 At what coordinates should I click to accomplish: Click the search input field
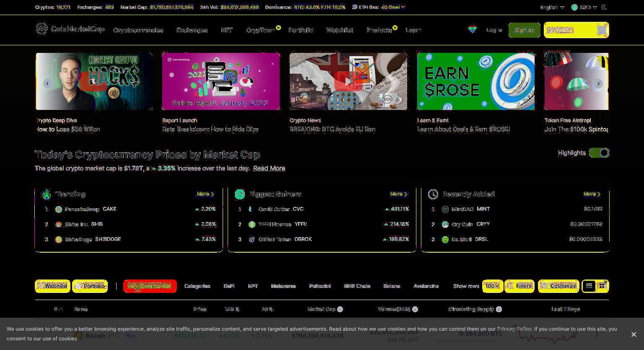[576, 30]
